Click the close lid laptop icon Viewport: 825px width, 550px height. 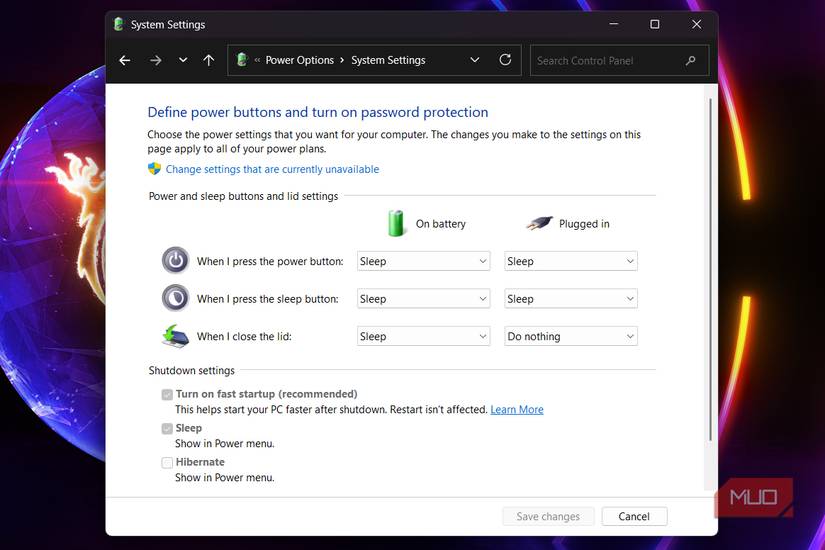175,336
